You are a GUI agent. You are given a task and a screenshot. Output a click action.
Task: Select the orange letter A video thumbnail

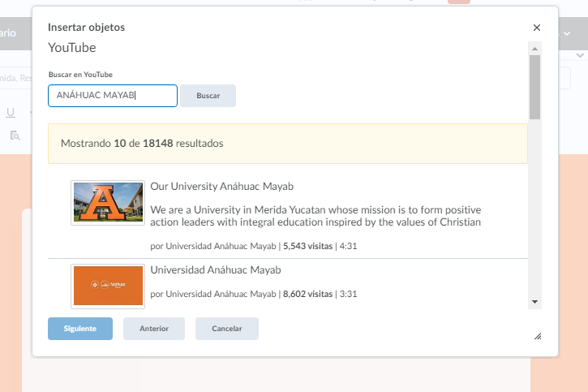tap(108, 203)
